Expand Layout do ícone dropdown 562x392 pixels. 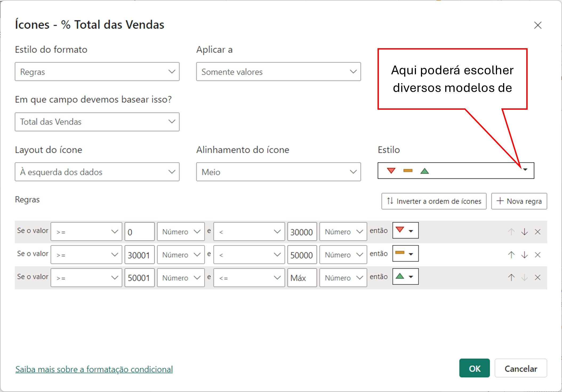tap(97, 172)
